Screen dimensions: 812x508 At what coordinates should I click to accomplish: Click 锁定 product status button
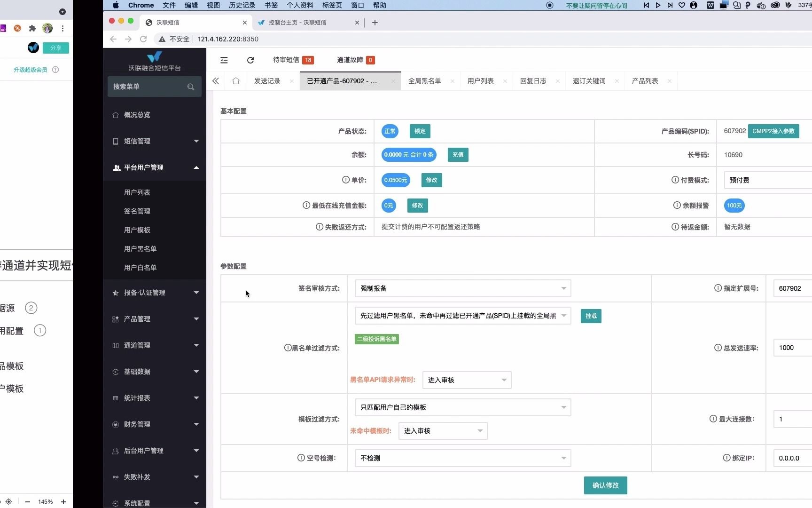click(420, 131)
